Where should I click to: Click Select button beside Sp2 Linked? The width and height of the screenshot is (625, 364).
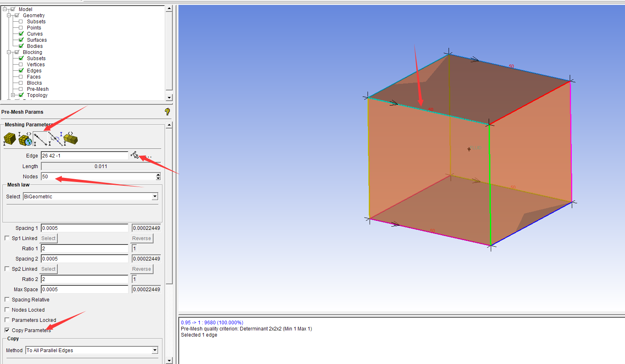[48, 269]
